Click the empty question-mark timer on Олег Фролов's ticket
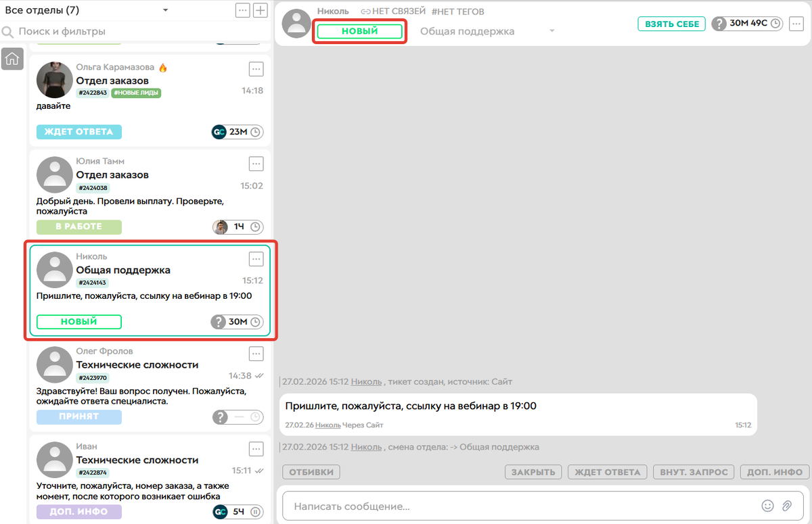The height and width of the screenshot is (524, 812). tap(238, 417)
